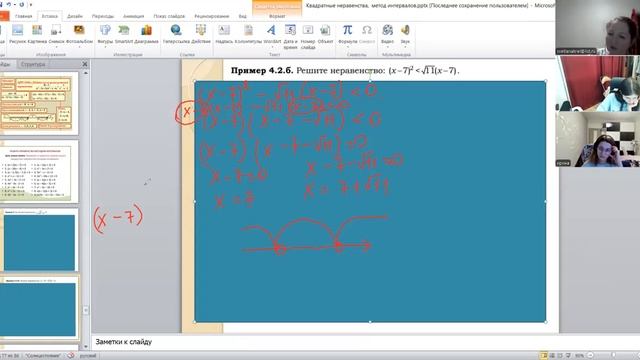Expand the Видео dropdown arrow
The width and height of the screenshot is (640, 360).
pyautogui.click(x=387, y=47)
